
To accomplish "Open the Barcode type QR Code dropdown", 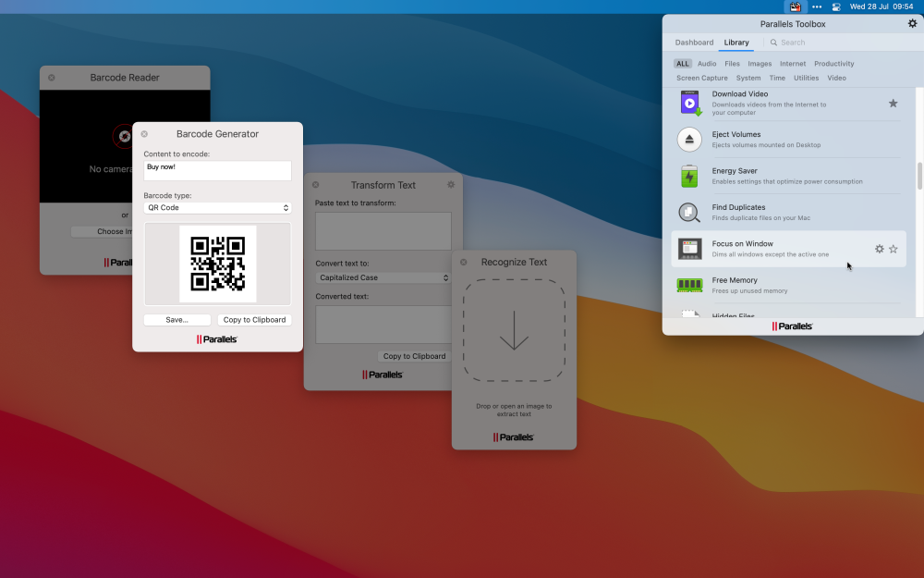I will (217, 208).
